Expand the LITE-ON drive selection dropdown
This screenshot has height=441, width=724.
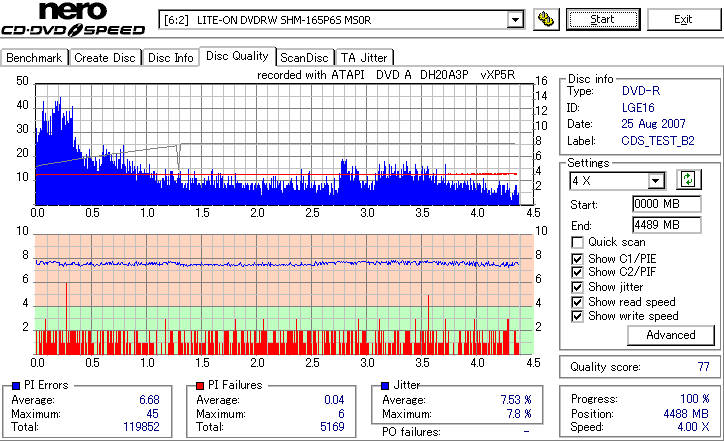(x=515, y=20)
